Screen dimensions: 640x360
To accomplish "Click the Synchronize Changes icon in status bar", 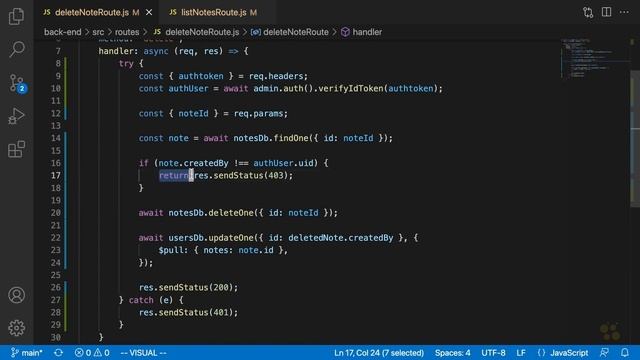I will pos(58,353).
